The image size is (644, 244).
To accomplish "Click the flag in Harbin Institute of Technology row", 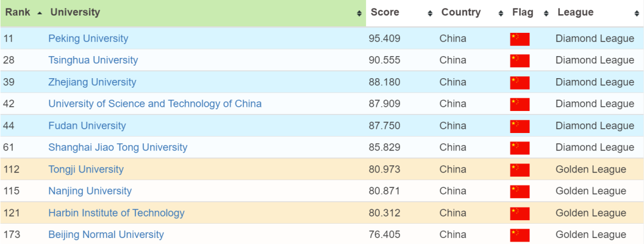I will tap(519, 213).
